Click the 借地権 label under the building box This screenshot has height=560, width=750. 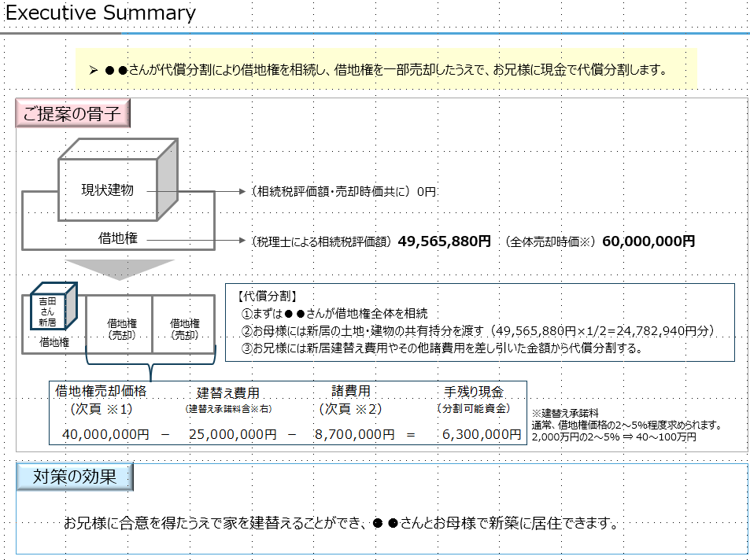(x=118, y=238)
